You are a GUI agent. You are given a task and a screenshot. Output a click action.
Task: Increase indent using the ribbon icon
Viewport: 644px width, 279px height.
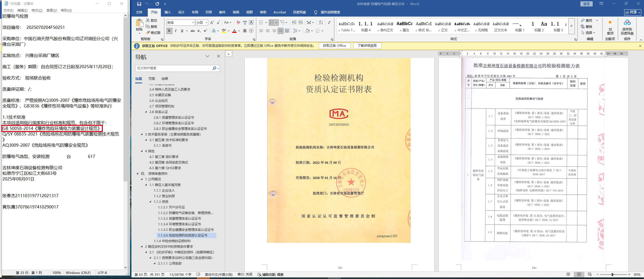(x=301, y=22)
